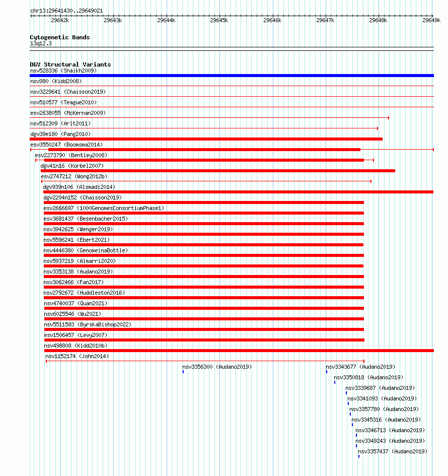Select the dgv939n106 (Alsmadi2014) label

79,187
